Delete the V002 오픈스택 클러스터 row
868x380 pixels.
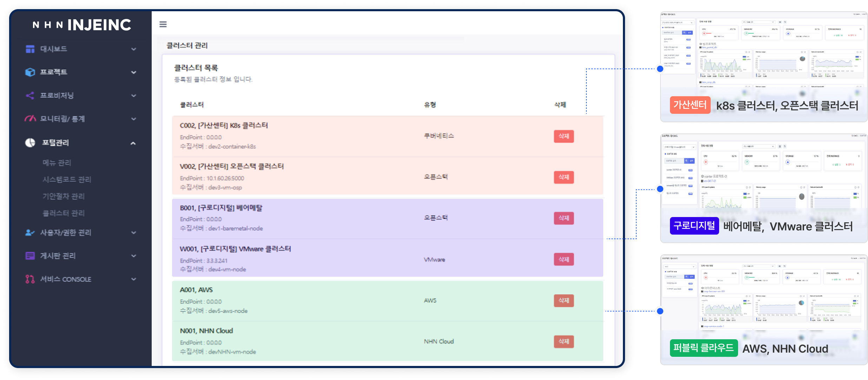[x=564, y=177]
